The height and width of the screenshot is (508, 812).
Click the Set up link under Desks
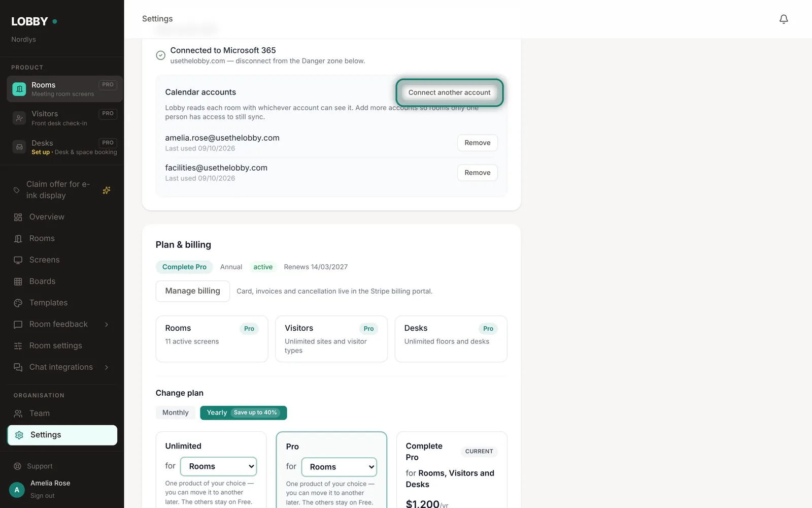(x=41, y=152)
